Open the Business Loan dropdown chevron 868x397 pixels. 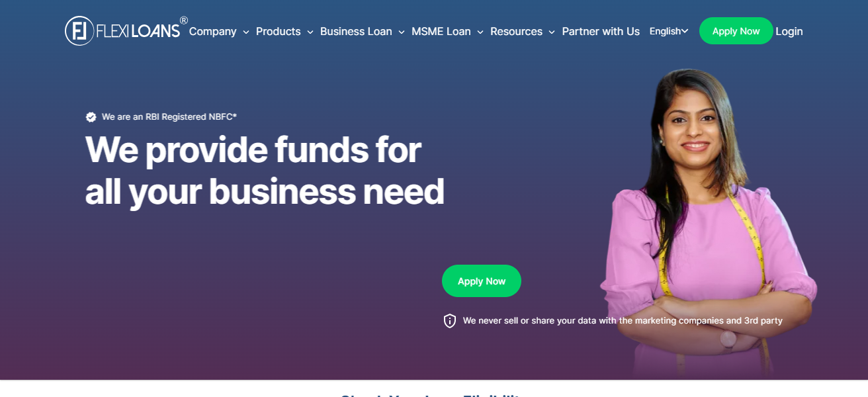tap(401, 32)
